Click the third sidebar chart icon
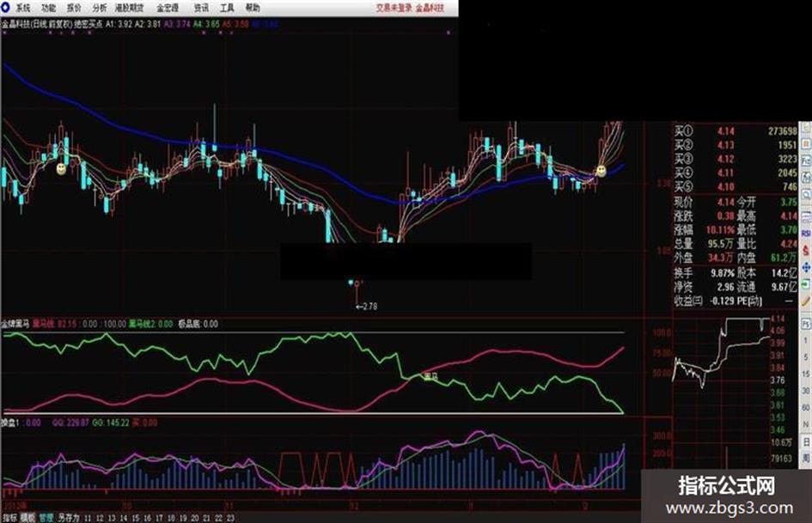812x523 pixels. (806, 161)
